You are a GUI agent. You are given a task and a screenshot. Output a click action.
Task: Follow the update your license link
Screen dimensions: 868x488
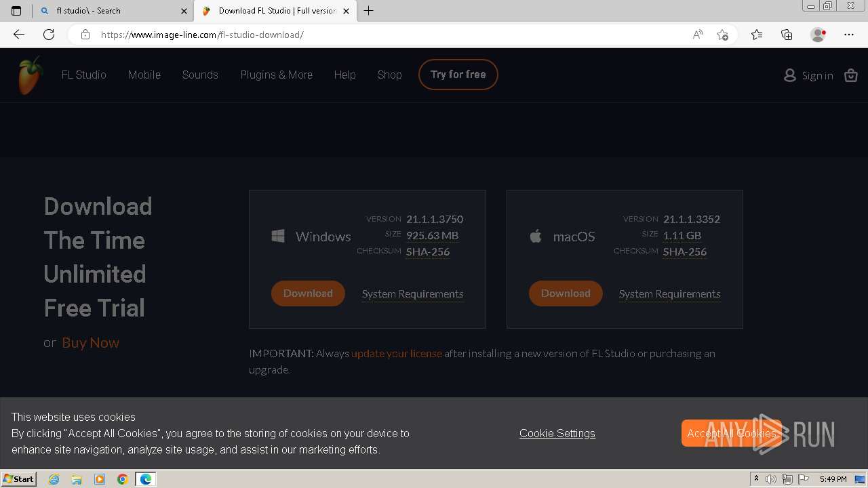(397, 353)
